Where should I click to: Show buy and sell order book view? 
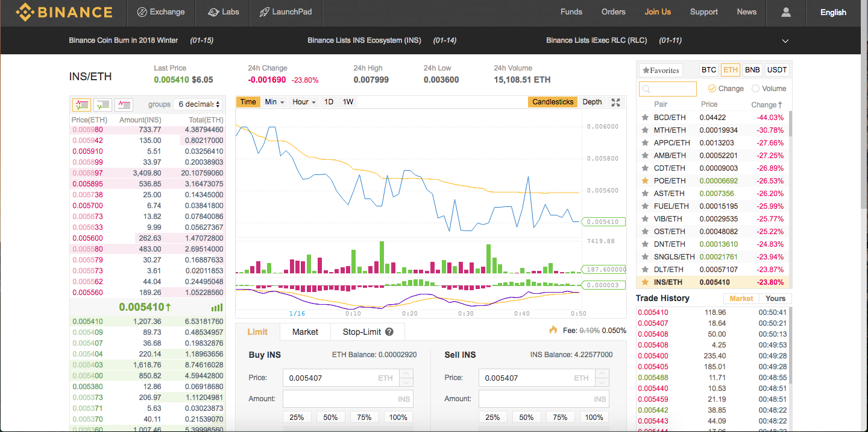click(x=81, y=104)
